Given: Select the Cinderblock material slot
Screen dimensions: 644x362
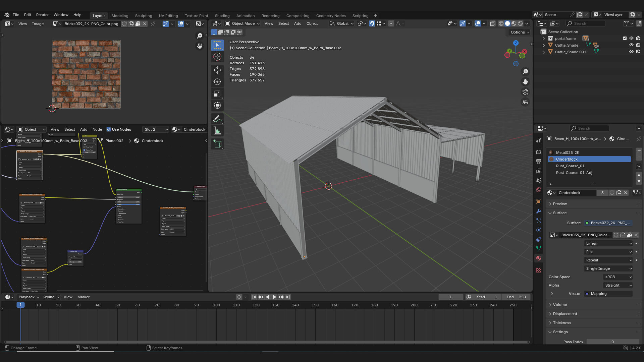Looking at the screenshot, I should [x=589, y=159].
